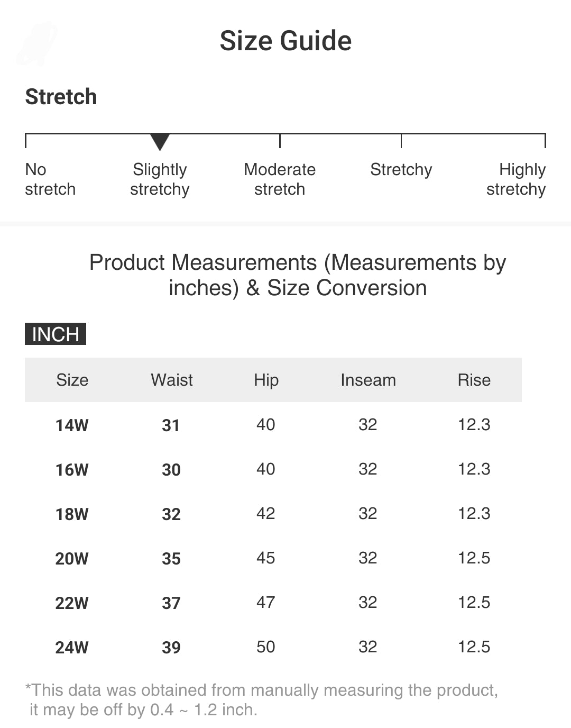Click the "Highly stretchy" scale label
571x728 pixels.
516,179
